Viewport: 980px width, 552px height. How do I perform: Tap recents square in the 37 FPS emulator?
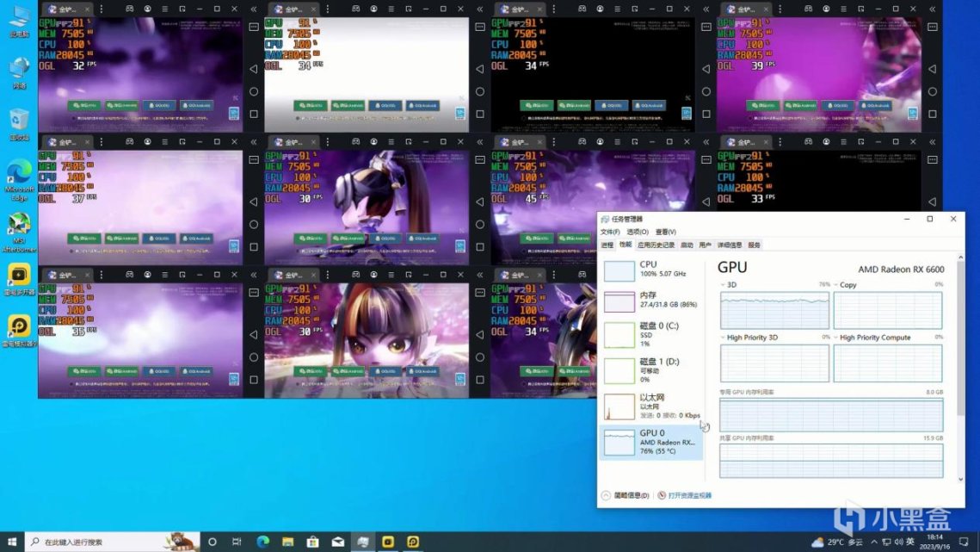tap(254, 246)
